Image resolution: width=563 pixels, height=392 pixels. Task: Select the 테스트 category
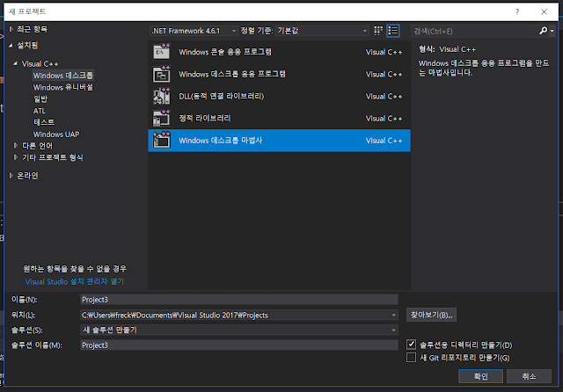pyautogui.click(x=44, y=122)
